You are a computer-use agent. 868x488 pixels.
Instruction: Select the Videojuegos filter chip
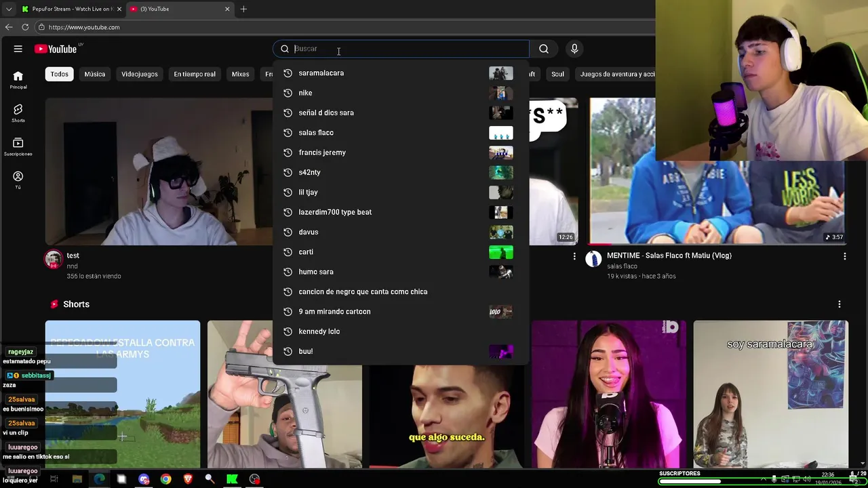click(140, 74)
